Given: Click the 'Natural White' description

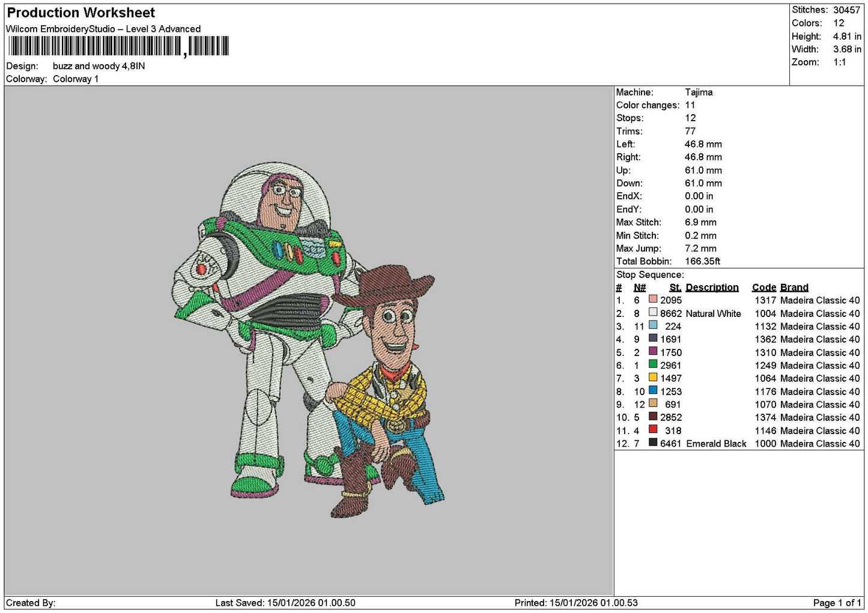Looking at the screenshot, I should coord(713,313).
